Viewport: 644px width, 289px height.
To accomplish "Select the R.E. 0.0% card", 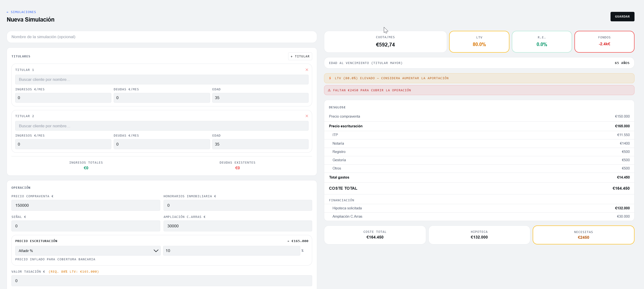I will coord(542,42).
